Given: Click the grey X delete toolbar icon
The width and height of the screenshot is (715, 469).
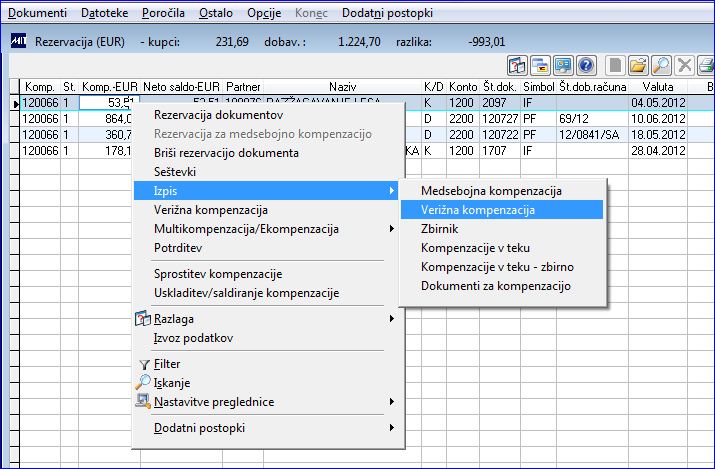Looking at the screenshot, I should [684, 66].
